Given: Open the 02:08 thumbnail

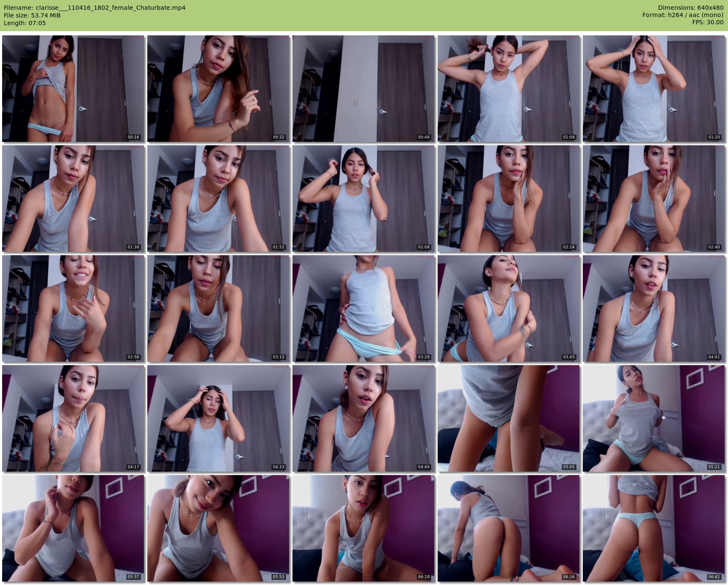Looking at the screenshot, I should point(364,199).
